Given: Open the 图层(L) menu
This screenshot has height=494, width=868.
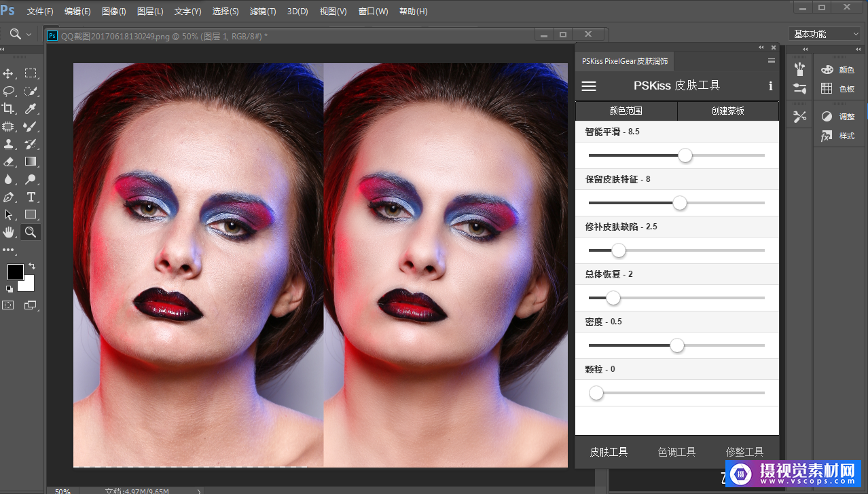Looking at the screenshot, I should click(x=150, y=12).
